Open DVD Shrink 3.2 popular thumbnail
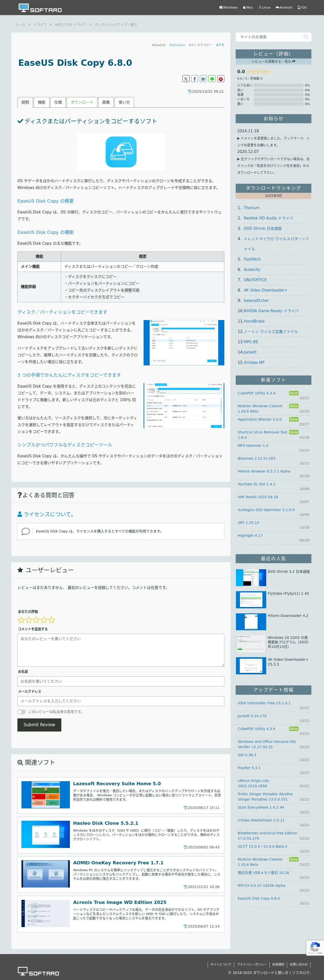Viewport: 324px width, 980px height. click(x=251, y=578)
